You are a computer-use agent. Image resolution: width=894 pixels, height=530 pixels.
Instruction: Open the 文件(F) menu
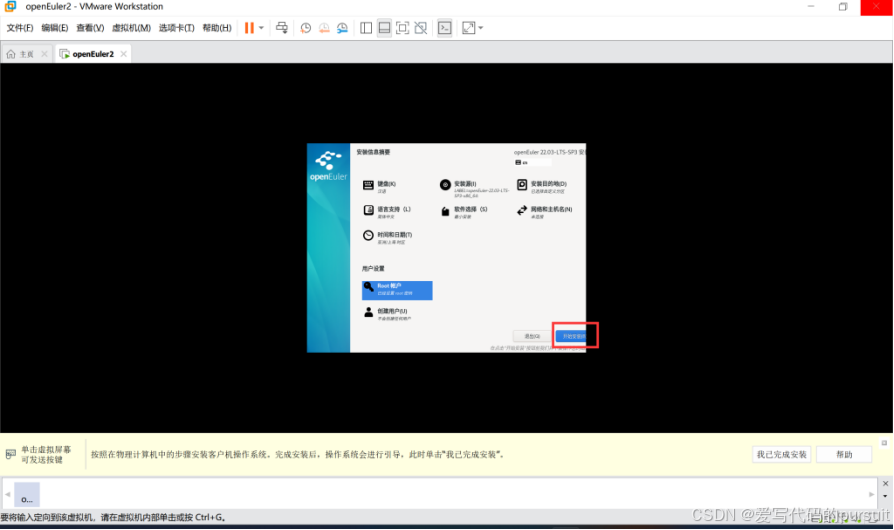tap(19, 28)
